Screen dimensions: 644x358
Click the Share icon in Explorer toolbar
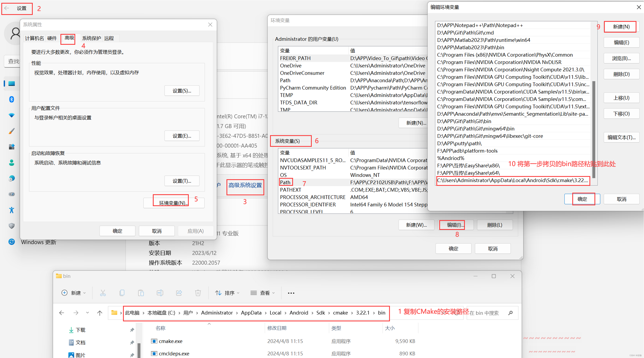(179, 293)
